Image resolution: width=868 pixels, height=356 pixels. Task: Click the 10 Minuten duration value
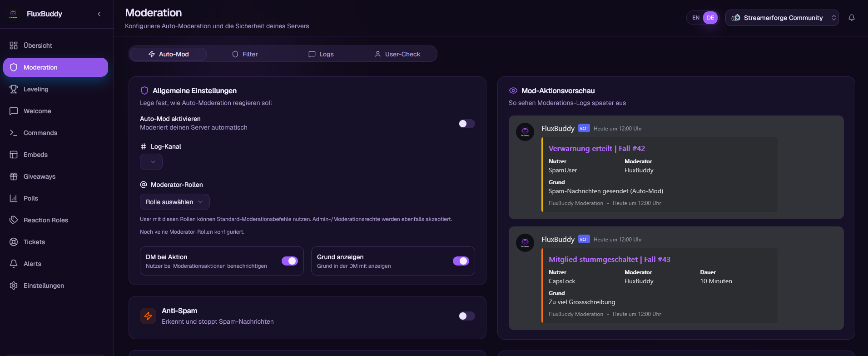pos(716,281)
